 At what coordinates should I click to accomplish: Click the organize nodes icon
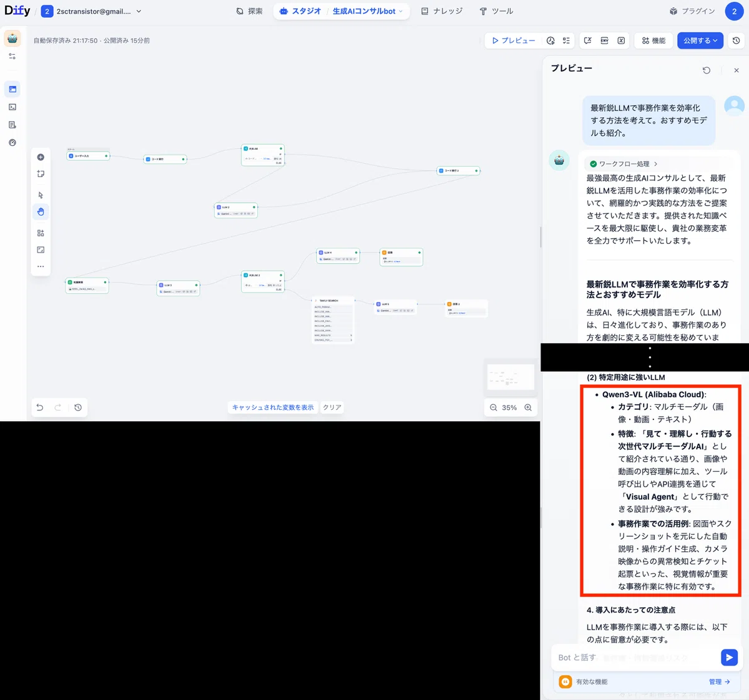[x=41, y=233]
